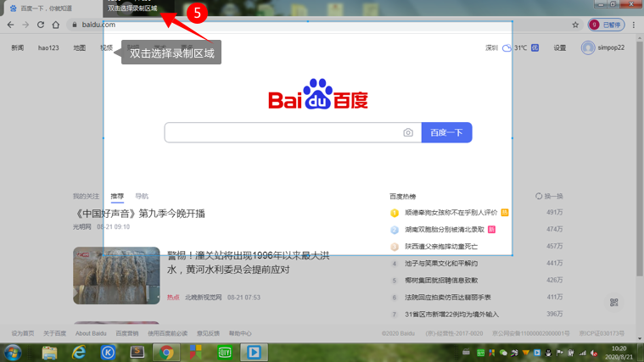
Task: Open the simpop22 account name
Action: [611, 47]
